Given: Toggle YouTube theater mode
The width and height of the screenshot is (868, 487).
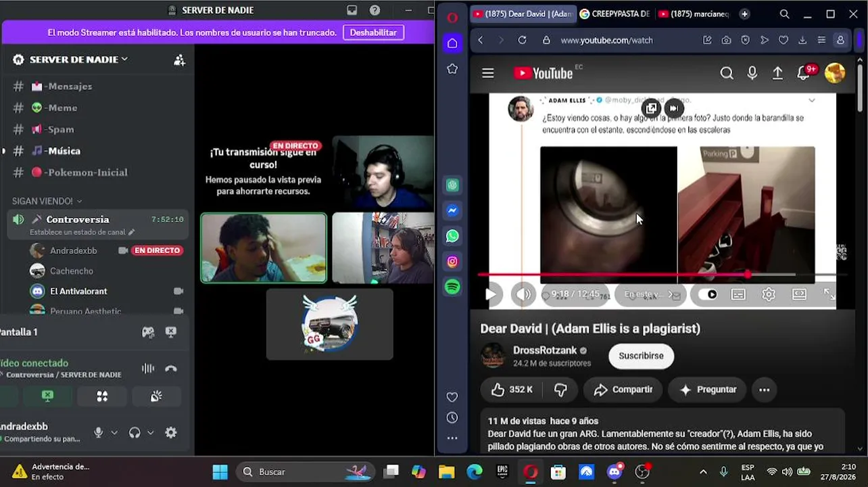Looking at the screenshot, I should (799, 294).
